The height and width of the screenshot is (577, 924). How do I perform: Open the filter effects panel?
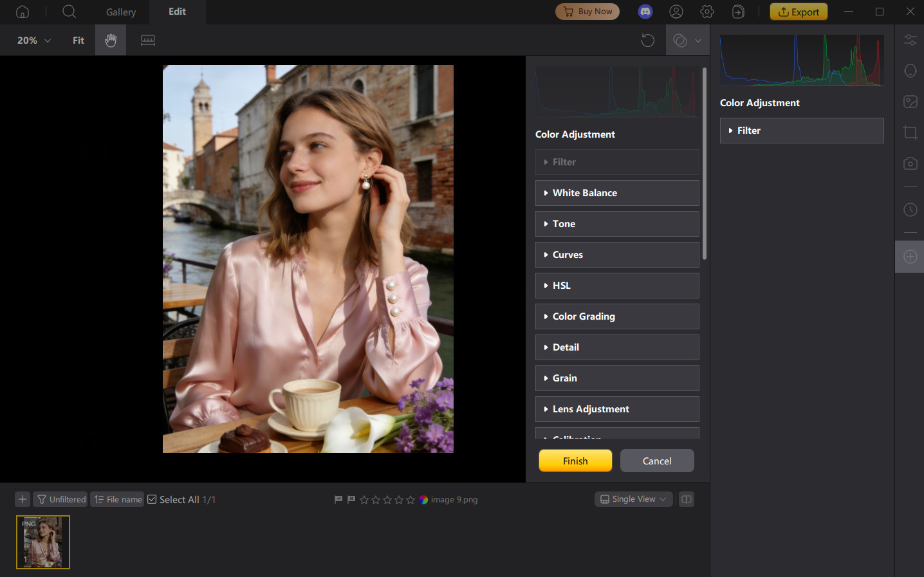coord(910,102)
